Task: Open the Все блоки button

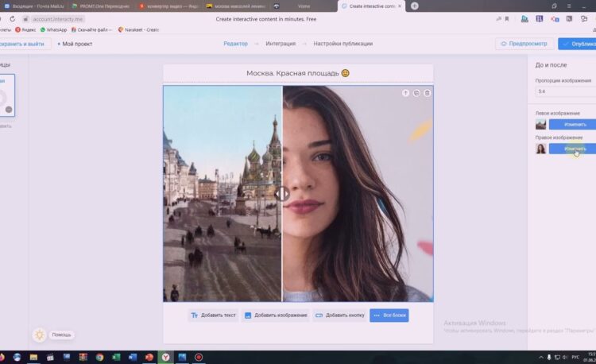Action: (x=389, y=316)
